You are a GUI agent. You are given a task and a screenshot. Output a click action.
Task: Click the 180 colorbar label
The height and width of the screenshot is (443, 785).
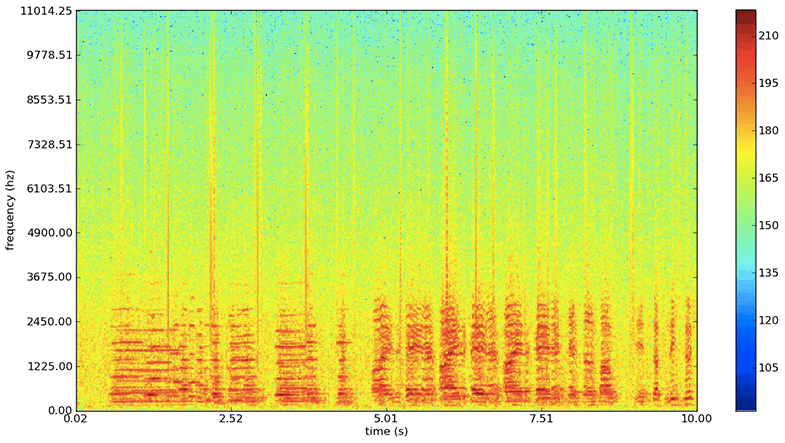768,131
